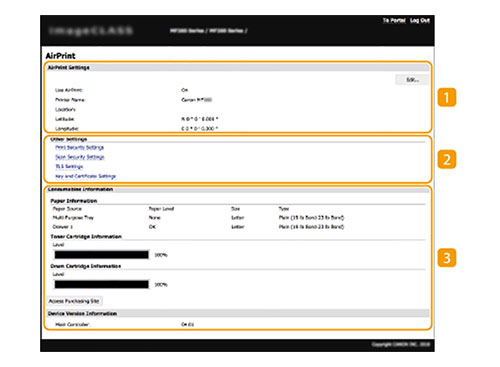
Task: Open TLS Settings link
Action: point(69,166)
